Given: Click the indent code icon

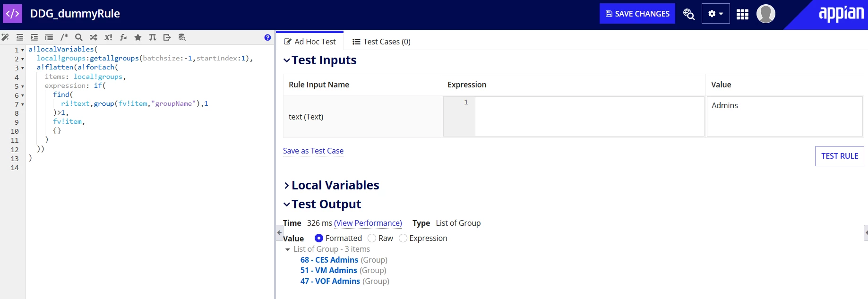Looking at the screenshot, I should click(34, 37).
